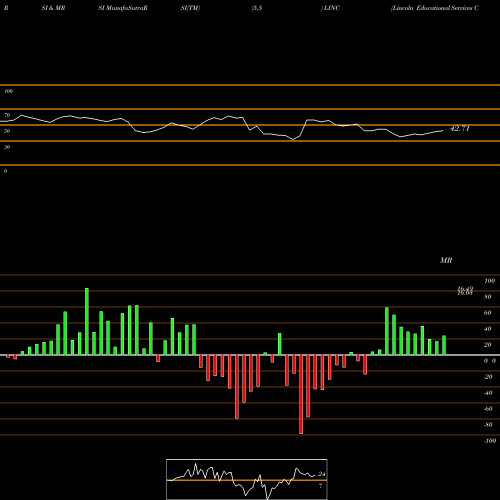Click the 70 level label on the RSI axis

[7, 115]
